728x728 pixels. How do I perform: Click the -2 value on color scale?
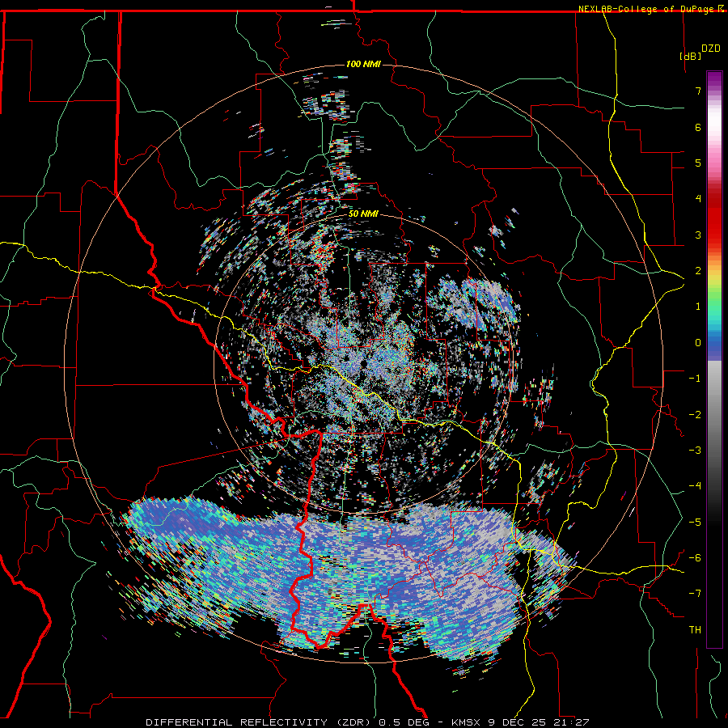pyautogui.click(x=695, y=415)
